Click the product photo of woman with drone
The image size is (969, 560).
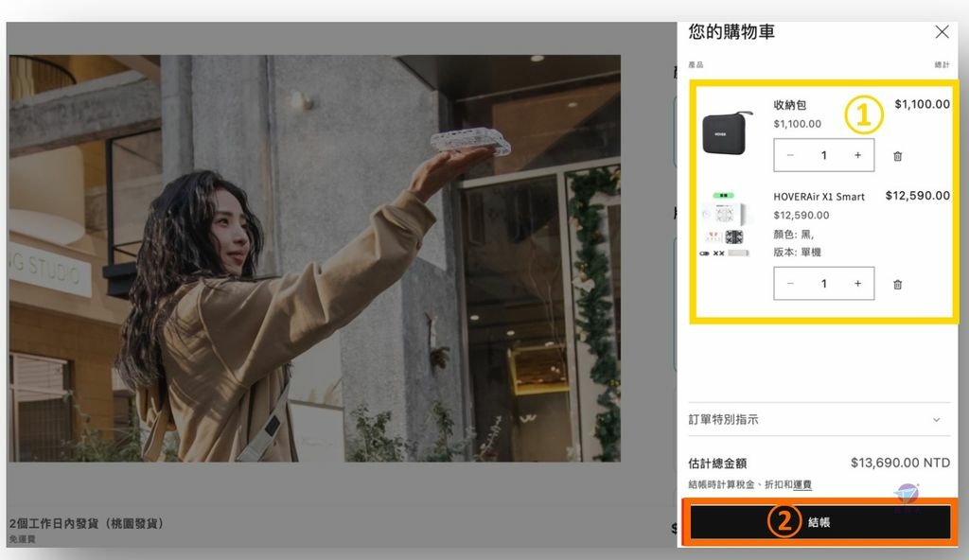[x=314, y=258]
